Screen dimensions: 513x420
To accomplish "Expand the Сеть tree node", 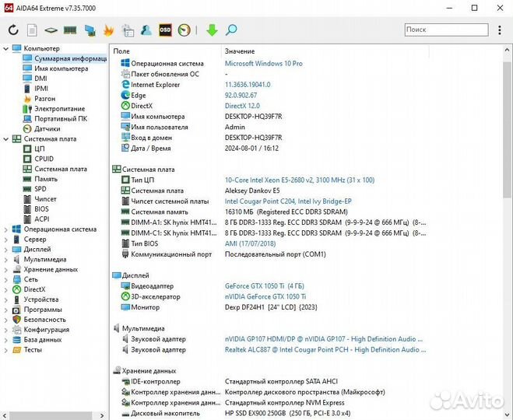I will pyautogui.click(x=5, y=280).
